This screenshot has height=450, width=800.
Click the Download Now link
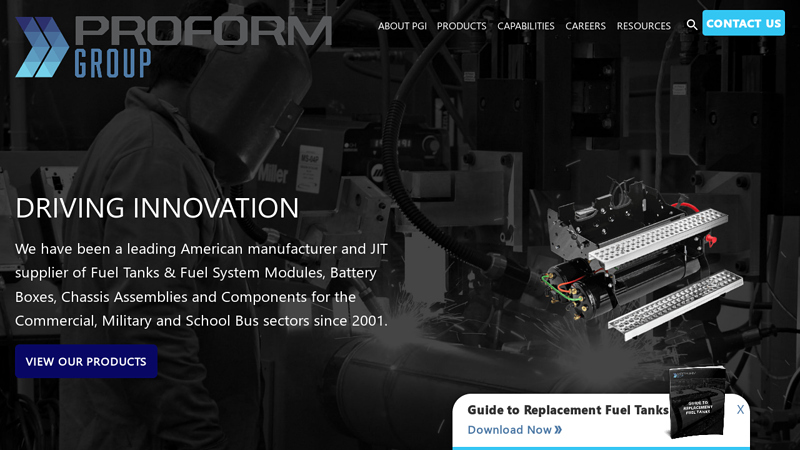(x=515, y=430)
